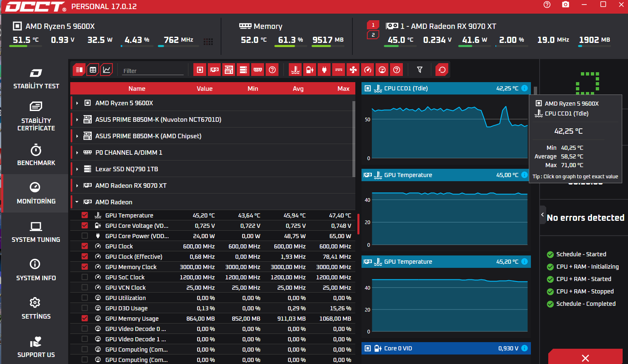Go to the System Info section
This screenshot has width=628, height=364.
pyautogui.click(x=36, y=270)
